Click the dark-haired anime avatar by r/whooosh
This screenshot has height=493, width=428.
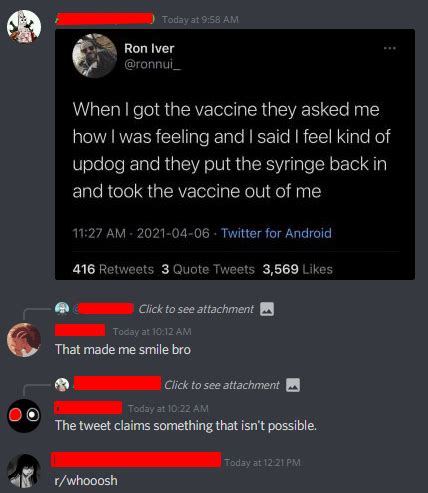click(x=24, y=471)
